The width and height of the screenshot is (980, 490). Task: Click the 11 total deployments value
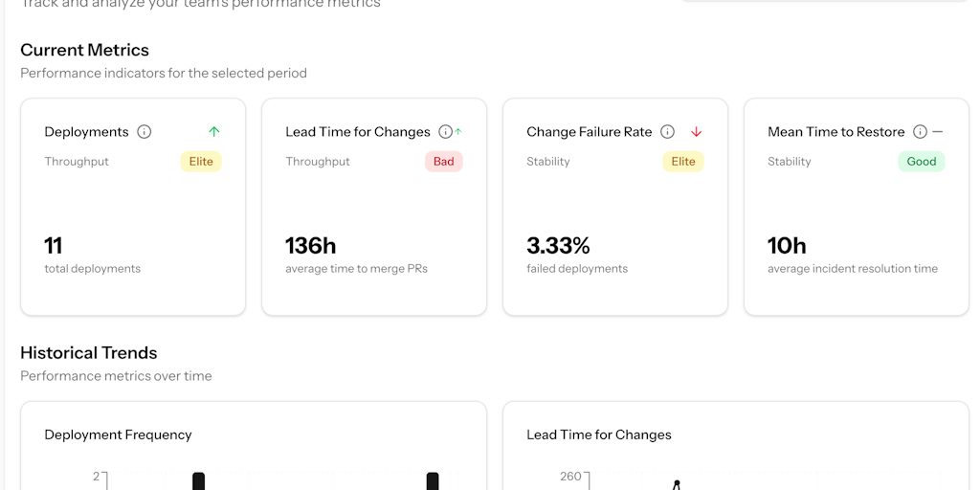pos(54,246)
